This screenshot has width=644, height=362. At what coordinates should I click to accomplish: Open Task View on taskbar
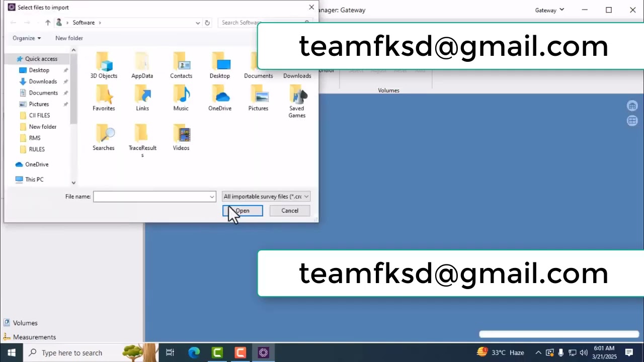click(170, 352)
